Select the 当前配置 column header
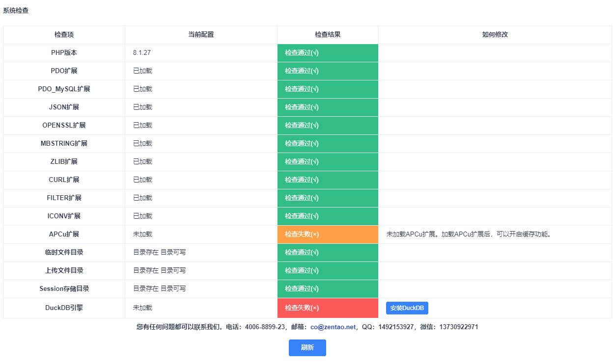This screenshot has height=364, width=614. point(201,35)
